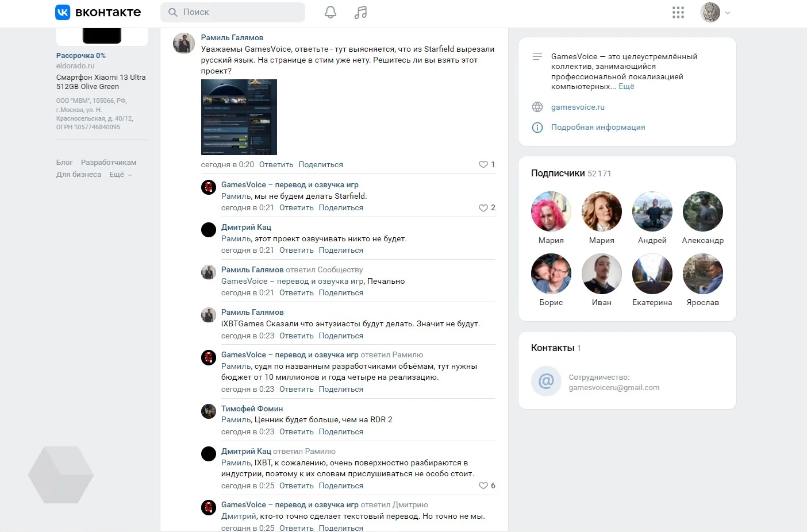Open the smartphone ad image
Screen dimensions: 807x532
102,36
